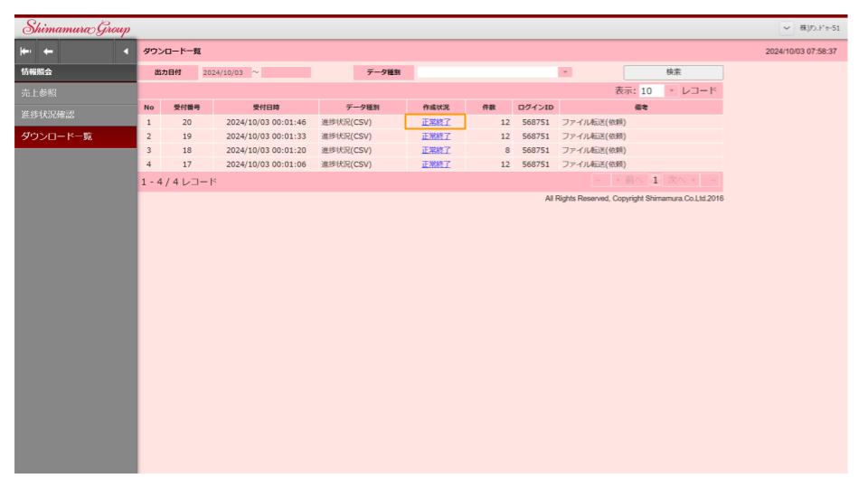
Task: Download via 正常終了 link for receipt 17
Action: click(x=436, y=164)
